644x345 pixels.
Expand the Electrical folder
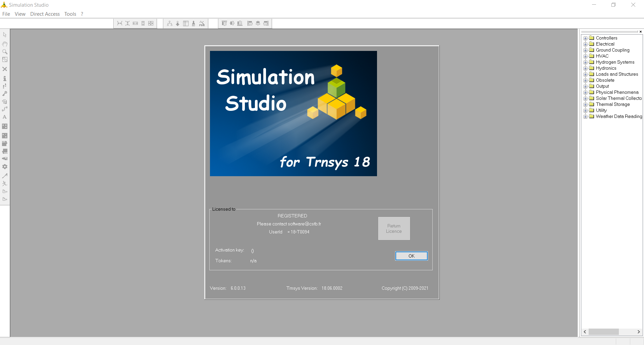coord(585,44)
